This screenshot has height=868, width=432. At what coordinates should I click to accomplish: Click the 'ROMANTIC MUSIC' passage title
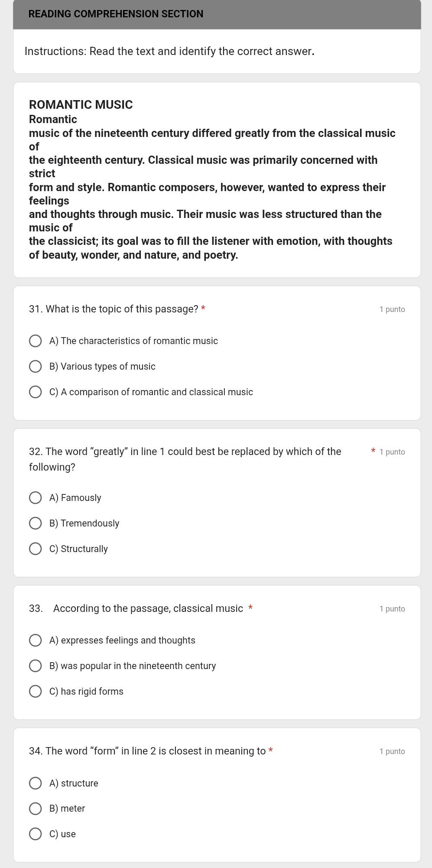81,105
